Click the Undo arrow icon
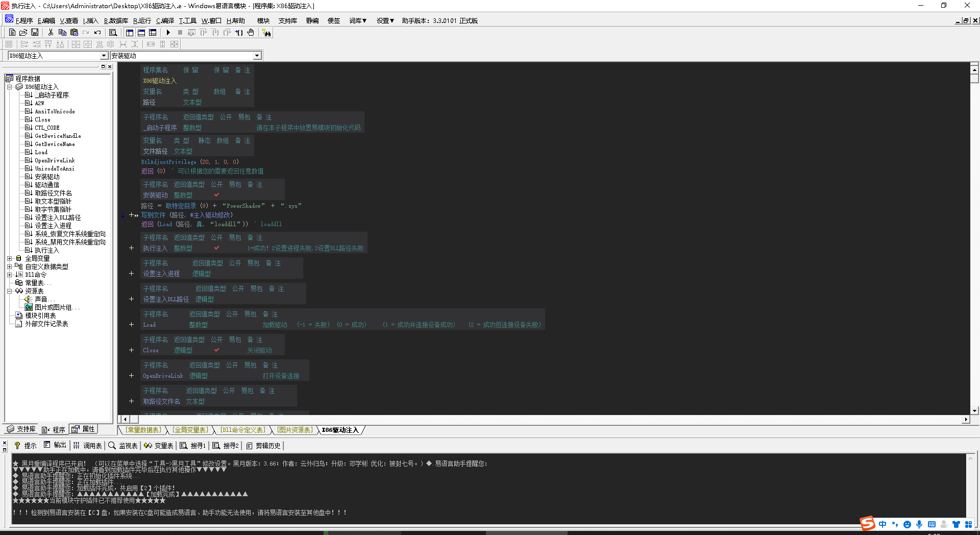Viewport: 980px width, 535px height. (x=97, y=32)
